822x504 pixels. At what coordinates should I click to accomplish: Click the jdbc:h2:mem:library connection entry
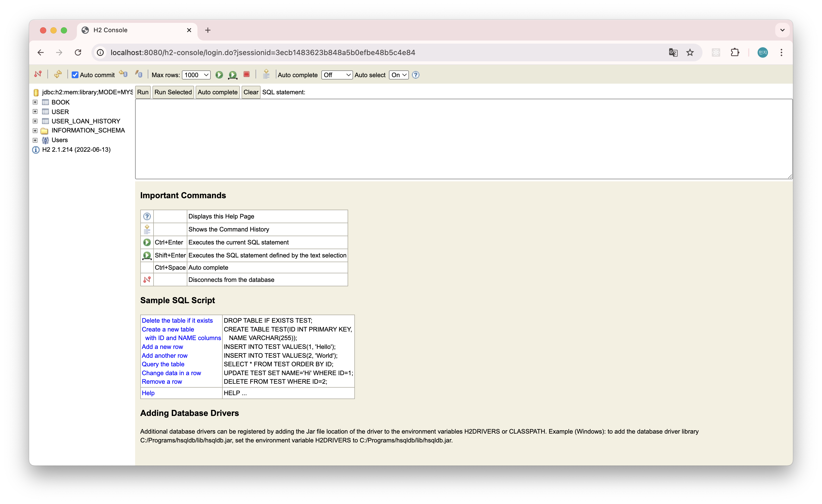87,92
